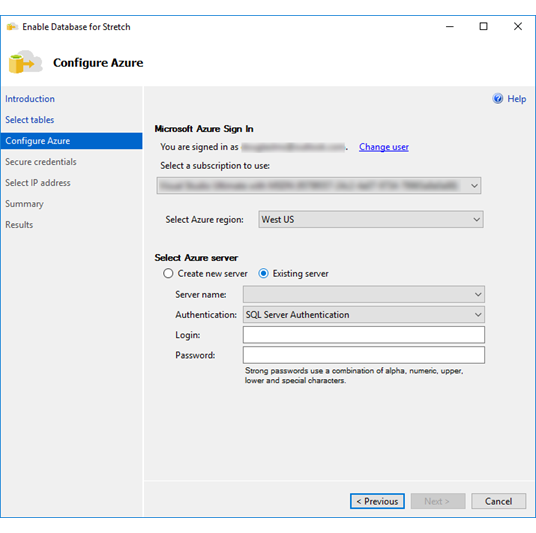Click into the Login field
The height and width of the screenshot is (533, 536).
[x=364, y=335]
